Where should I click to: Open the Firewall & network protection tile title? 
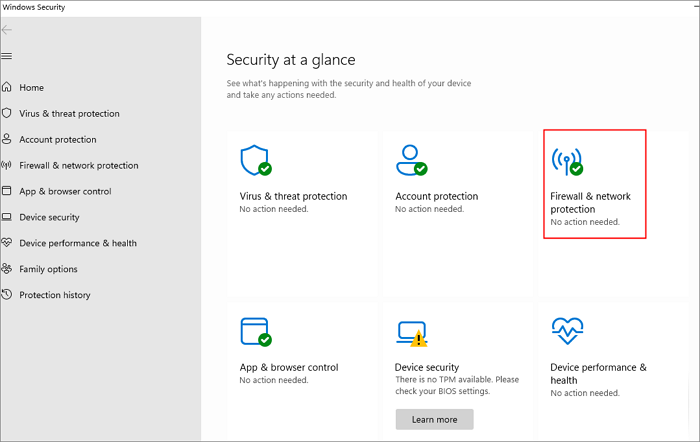[x=590, y=203]
